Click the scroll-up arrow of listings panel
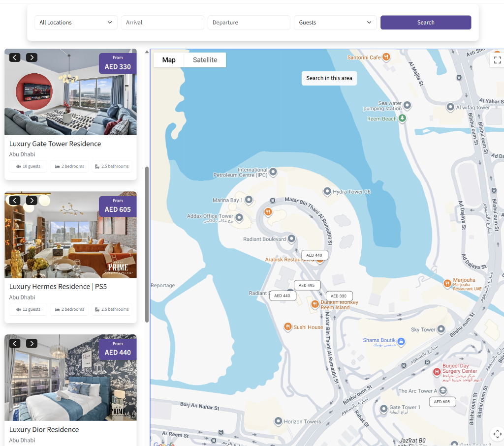 [147, 52]
